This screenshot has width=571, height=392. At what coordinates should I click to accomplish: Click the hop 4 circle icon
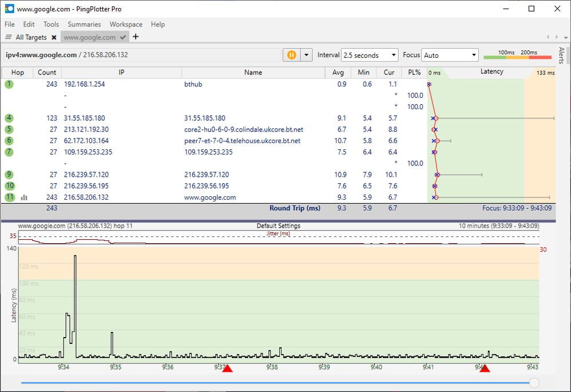point(9,118)
